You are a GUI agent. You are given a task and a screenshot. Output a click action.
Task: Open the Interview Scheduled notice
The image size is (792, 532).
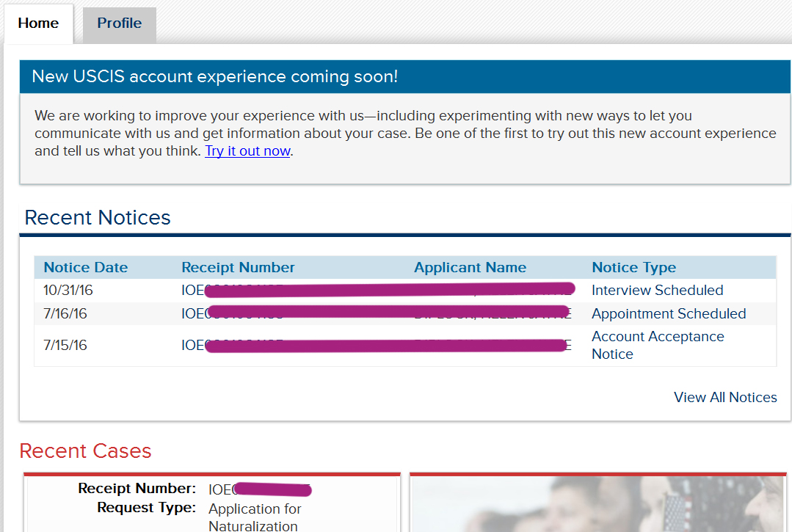pyautogui.click(x=657, y=290)
